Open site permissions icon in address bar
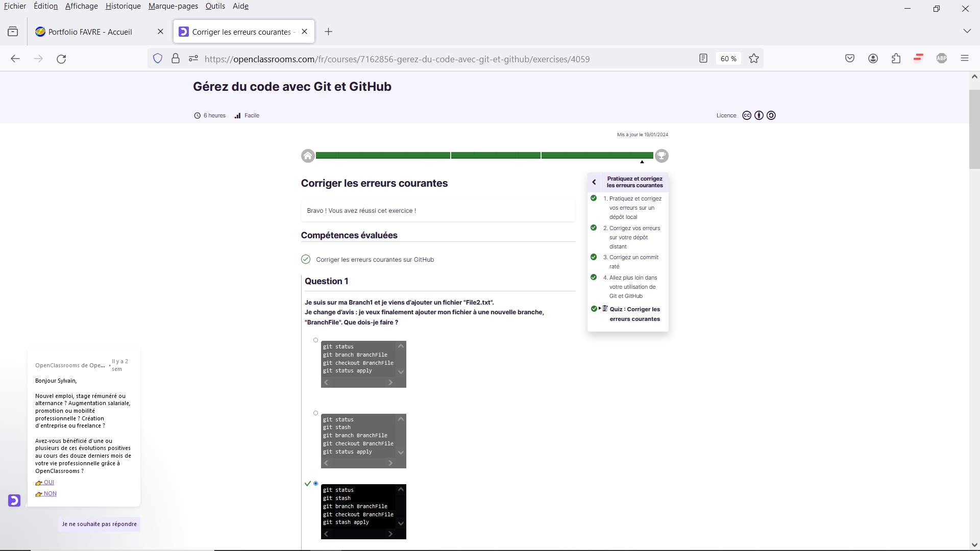 [x=193, y=59]
